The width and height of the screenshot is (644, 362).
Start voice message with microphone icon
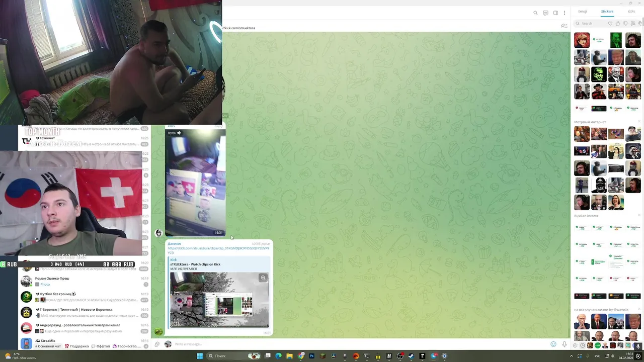click(x=565, y=344)
